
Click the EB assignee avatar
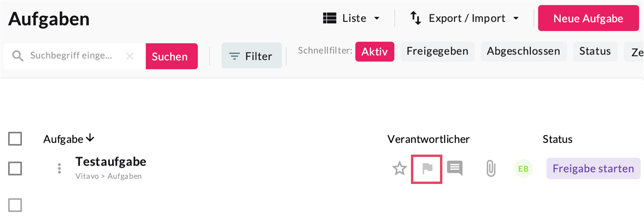point(523,168)
